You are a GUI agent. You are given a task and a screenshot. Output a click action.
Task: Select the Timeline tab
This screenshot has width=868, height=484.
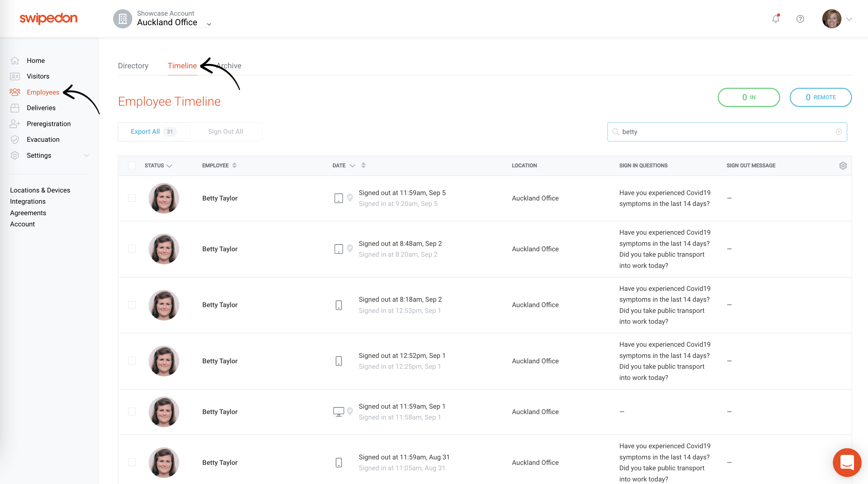click(x=182, y=66)
